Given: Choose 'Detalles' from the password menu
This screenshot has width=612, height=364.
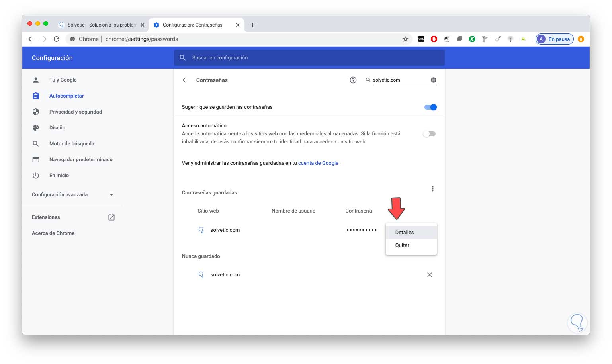Looking at the screenshot, I should (x=411, y=233).
